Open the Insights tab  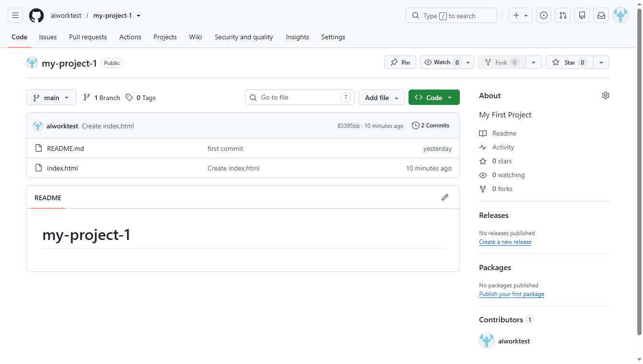[x=297, y=37]
